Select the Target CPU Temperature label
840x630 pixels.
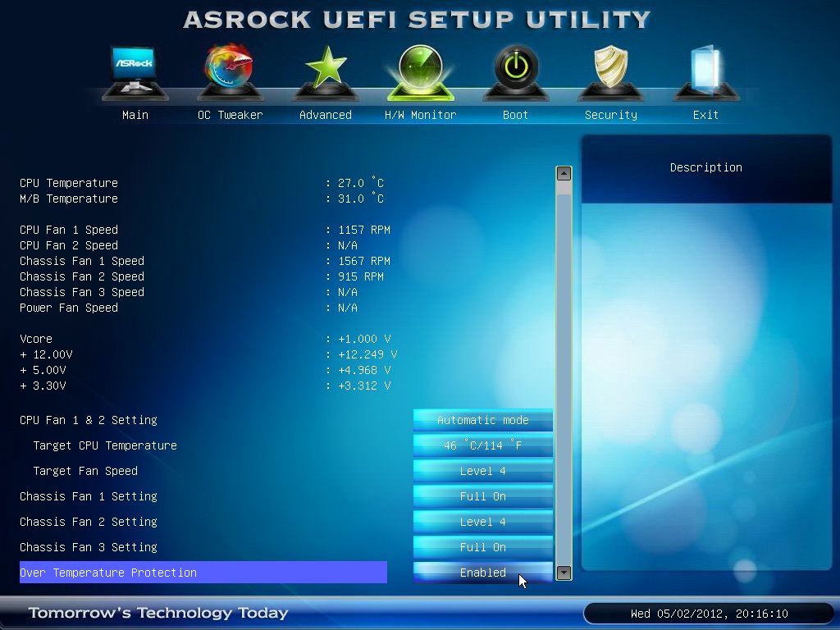tap(105, 445)
